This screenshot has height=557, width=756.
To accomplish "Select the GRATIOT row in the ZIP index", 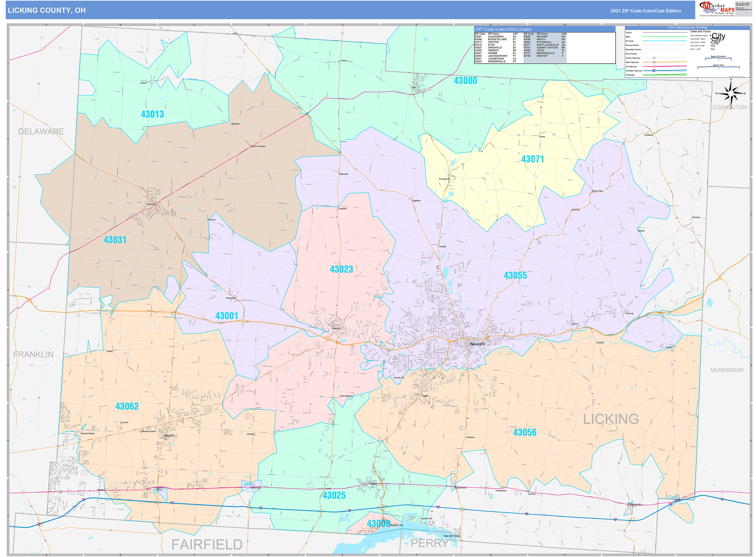I will (x=545, y=56).
